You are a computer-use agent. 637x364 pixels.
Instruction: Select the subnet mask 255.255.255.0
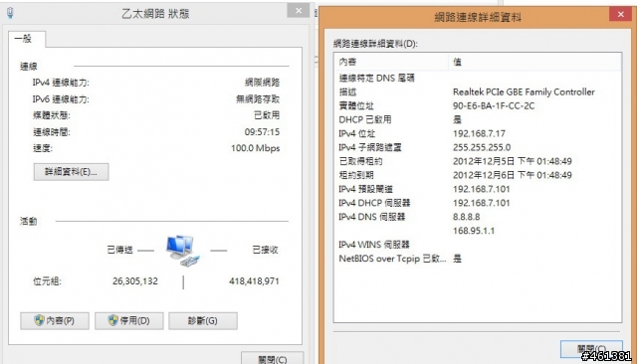(482, 147)
